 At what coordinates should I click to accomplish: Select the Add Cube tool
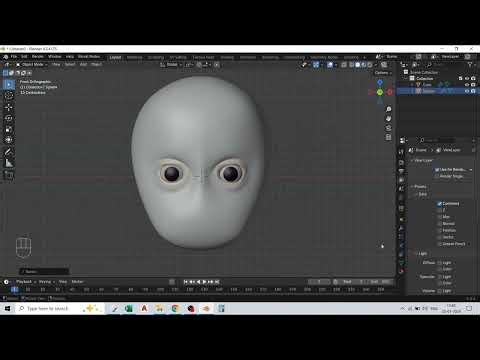click(9, 175)
